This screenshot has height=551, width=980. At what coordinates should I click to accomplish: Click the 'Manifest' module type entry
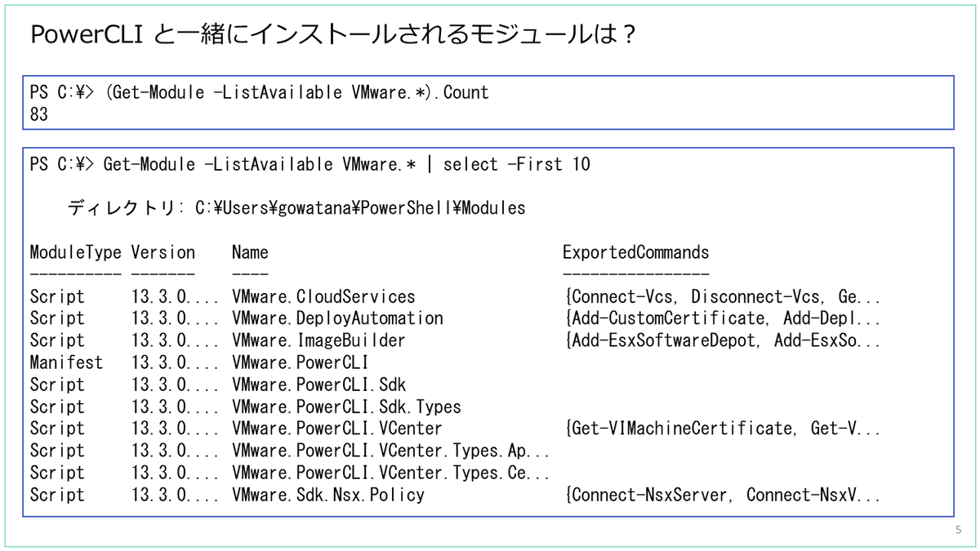[66, 362]
